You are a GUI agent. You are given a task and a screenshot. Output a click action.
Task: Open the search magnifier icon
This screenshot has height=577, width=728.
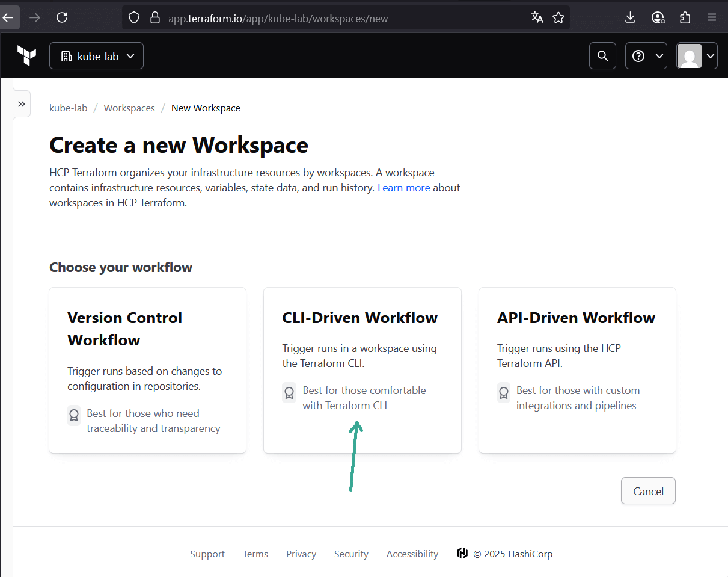602,56
